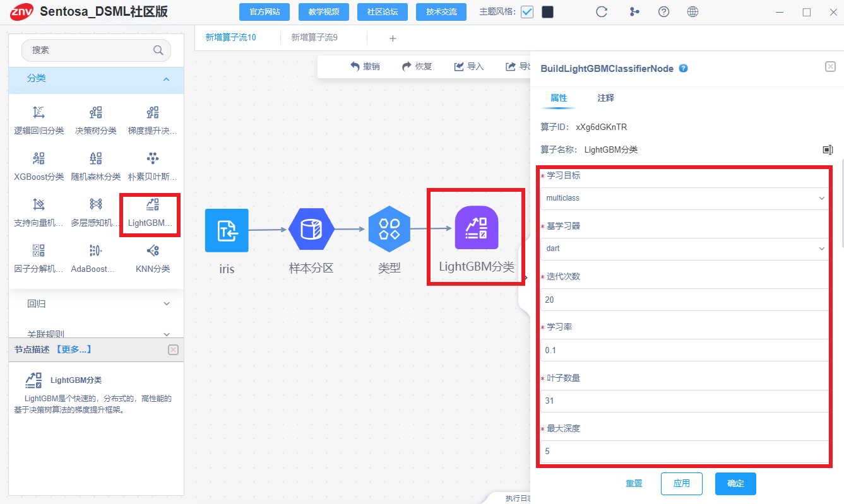844x504 pixels.
Task: Open the 学习目标 multiclass dropdown
Action: 684,198
